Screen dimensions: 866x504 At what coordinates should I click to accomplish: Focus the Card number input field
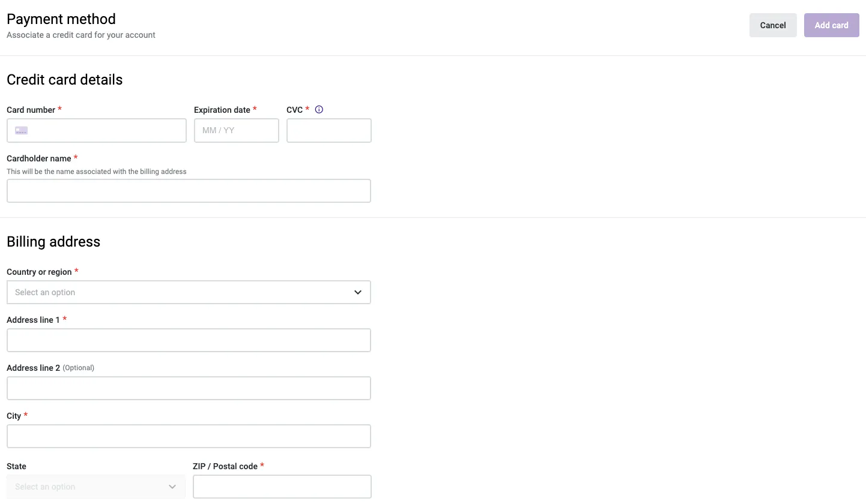coord(97,130)
